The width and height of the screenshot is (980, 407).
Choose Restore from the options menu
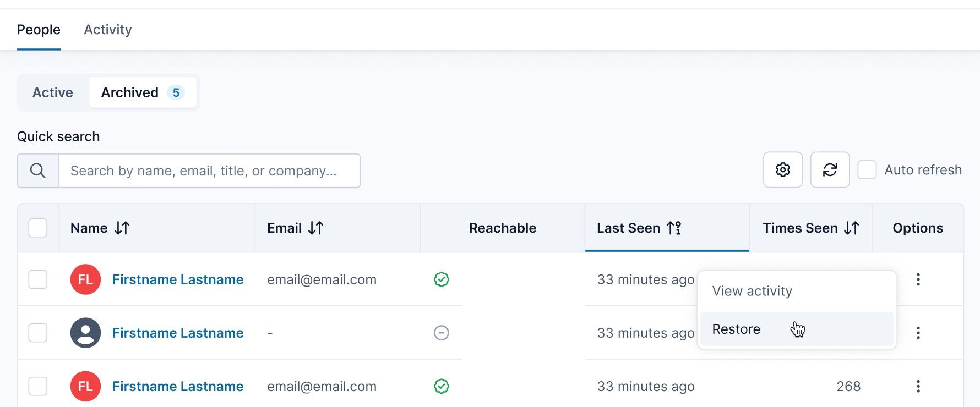pyautogui.click(x=736, y=329)
